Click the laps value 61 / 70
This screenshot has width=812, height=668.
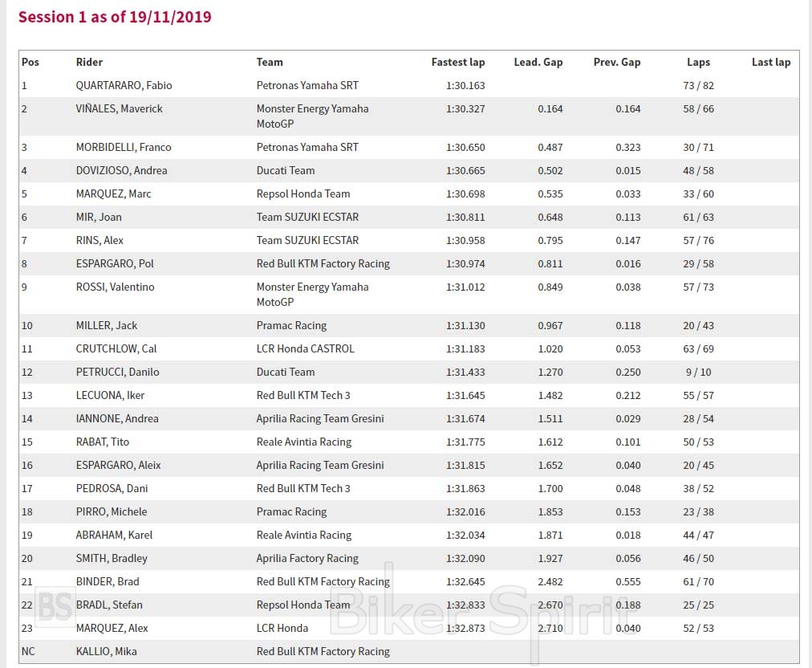coord(698,582)
